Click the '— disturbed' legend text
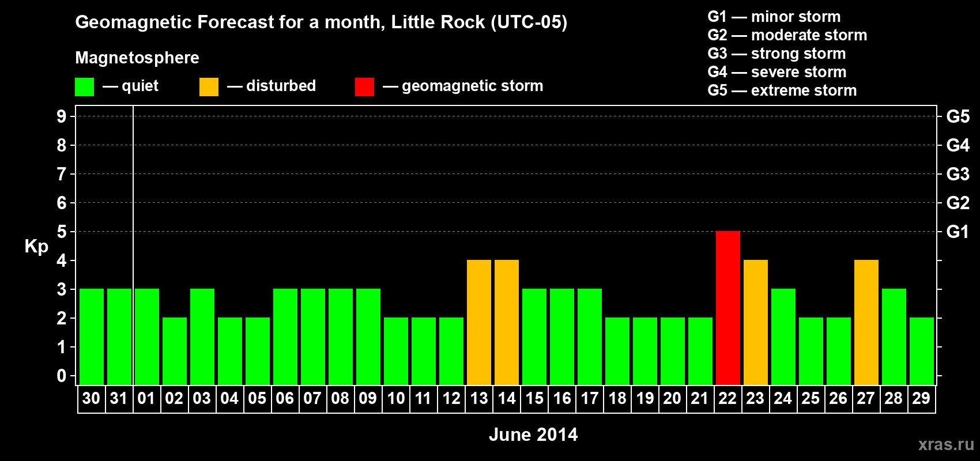 [x=272, y=86]
